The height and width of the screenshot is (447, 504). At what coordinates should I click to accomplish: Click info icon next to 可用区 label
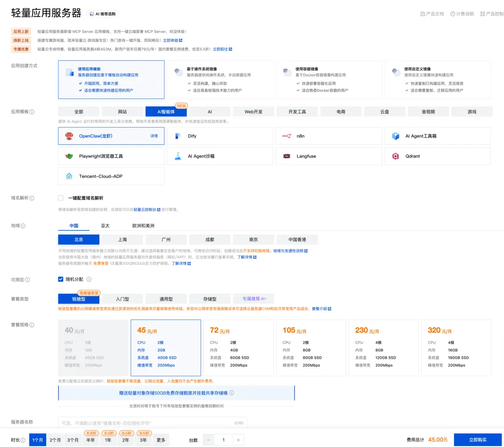(x=28, y=280)
